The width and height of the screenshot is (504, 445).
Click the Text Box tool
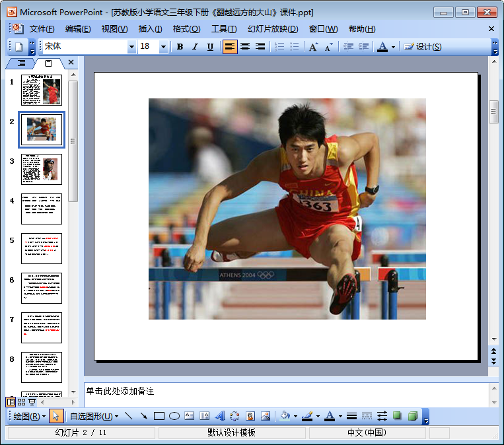pos(190,416)
